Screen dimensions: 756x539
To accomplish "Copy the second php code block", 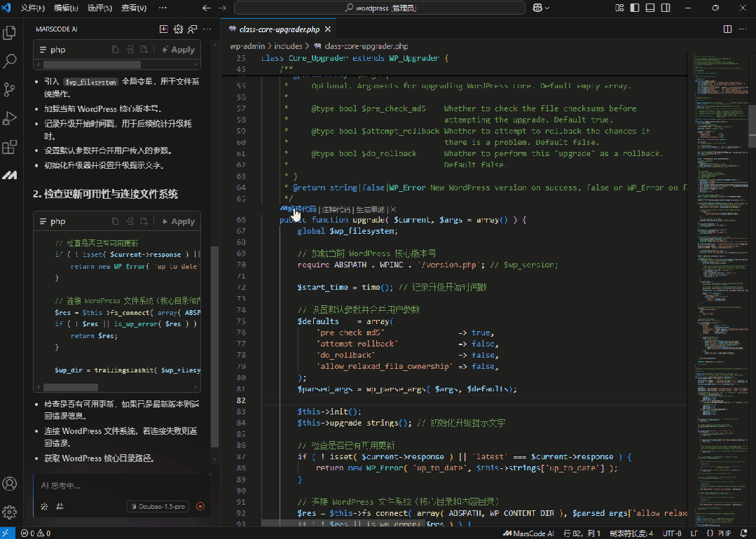I will (115, 222).
